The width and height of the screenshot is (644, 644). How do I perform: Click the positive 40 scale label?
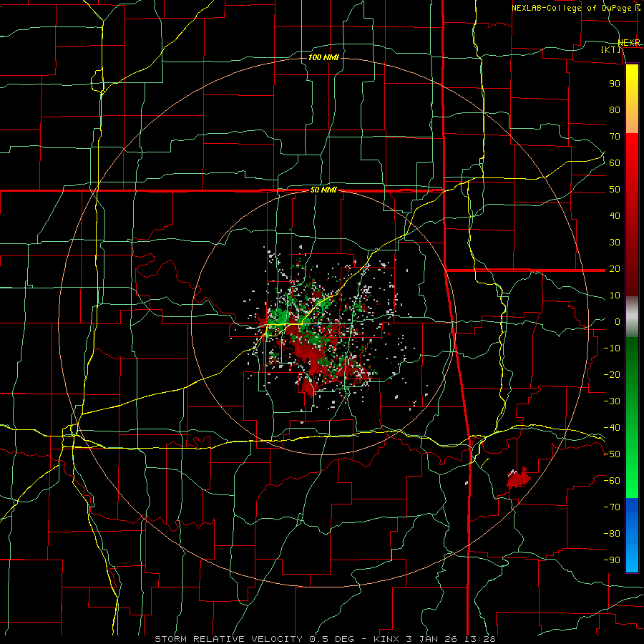pos(615,215)
